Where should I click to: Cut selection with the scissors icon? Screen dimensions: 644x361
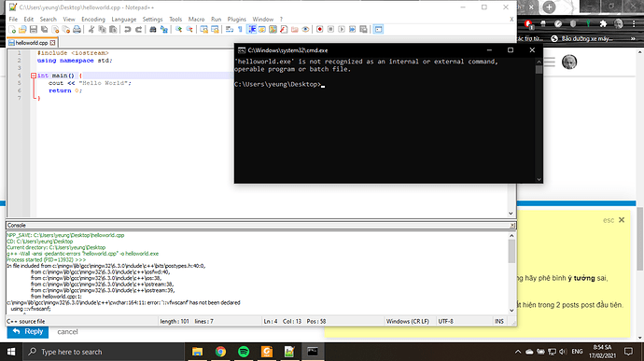tap(91, 30)
